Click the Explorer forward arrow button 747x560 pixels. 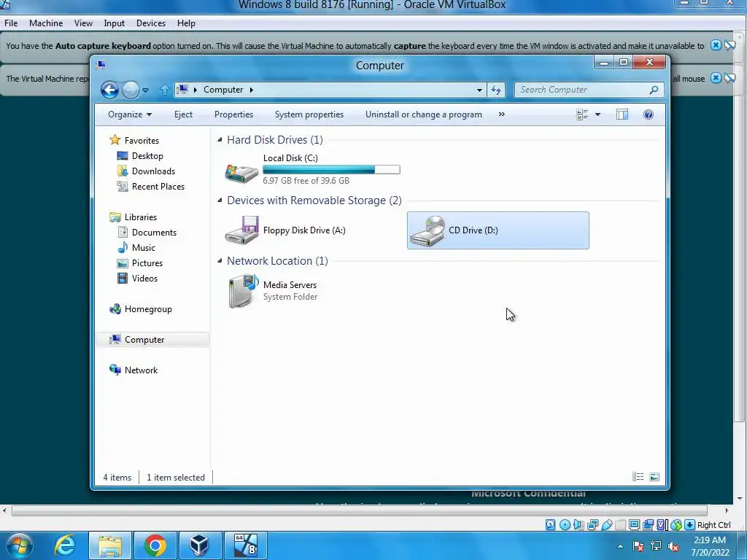(x=131, y=90)
